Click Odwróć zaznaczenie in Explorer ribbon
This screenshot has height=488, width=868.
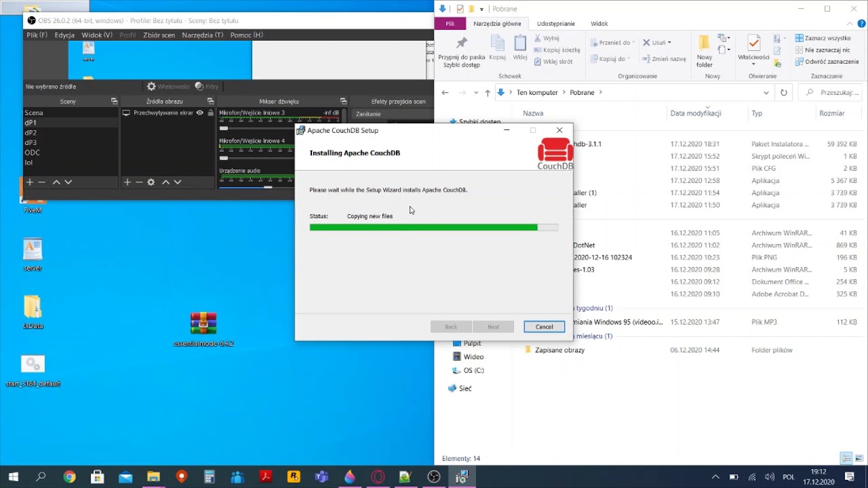[827, 62]
